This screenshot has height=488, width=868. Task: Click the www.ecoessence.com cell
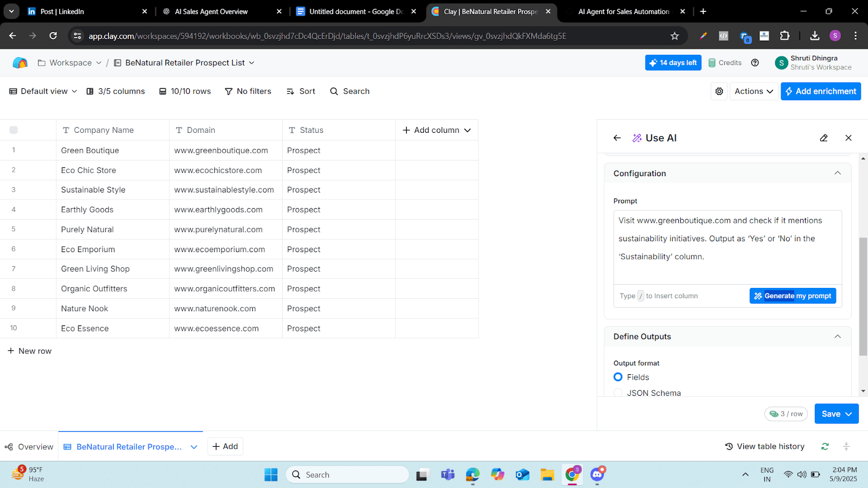pos(226,329)
